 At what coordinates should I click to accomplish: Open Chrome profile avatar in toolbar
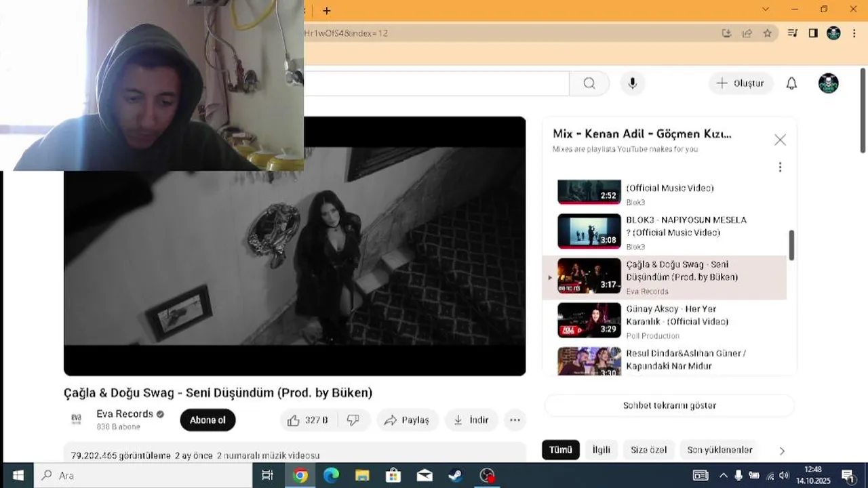point(833,33)
